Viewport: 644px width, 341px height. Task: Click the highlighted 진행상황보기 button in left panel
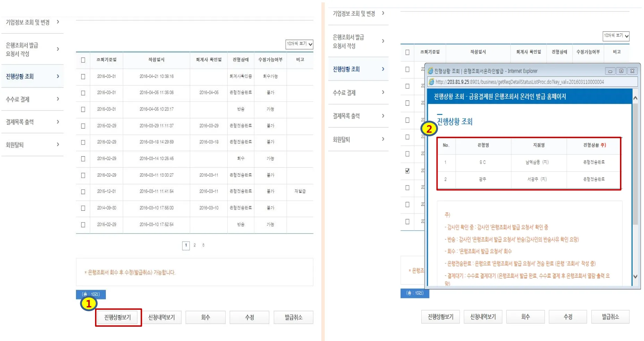click(118, 317)
